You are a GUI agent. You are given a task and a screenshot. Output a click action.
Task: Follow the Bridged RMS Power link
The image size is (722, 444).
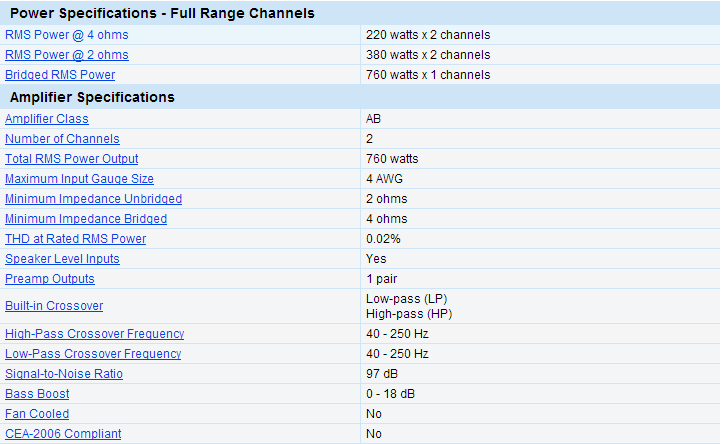point(60,75)
